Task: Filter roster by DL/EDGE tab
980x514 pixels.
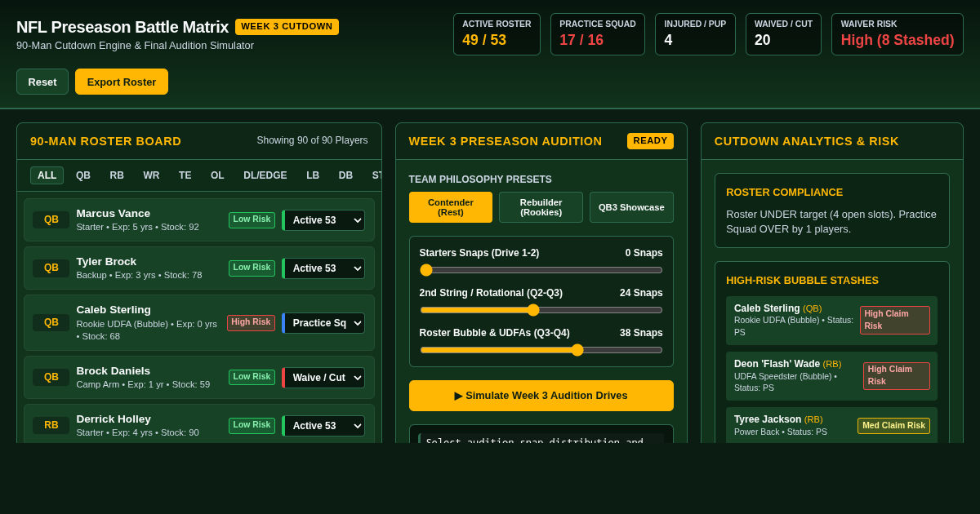Action: pyautogui.click(x=265, y=175)
